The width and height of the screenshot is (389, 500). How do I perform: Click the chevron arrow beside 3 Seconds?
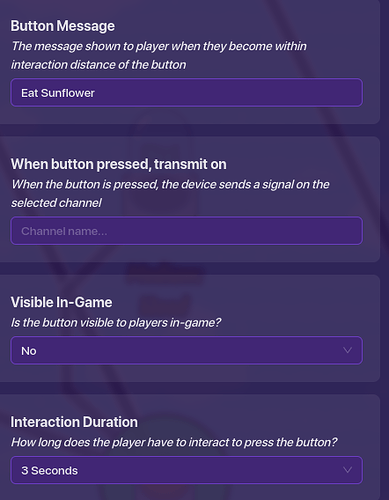[347, 470]
